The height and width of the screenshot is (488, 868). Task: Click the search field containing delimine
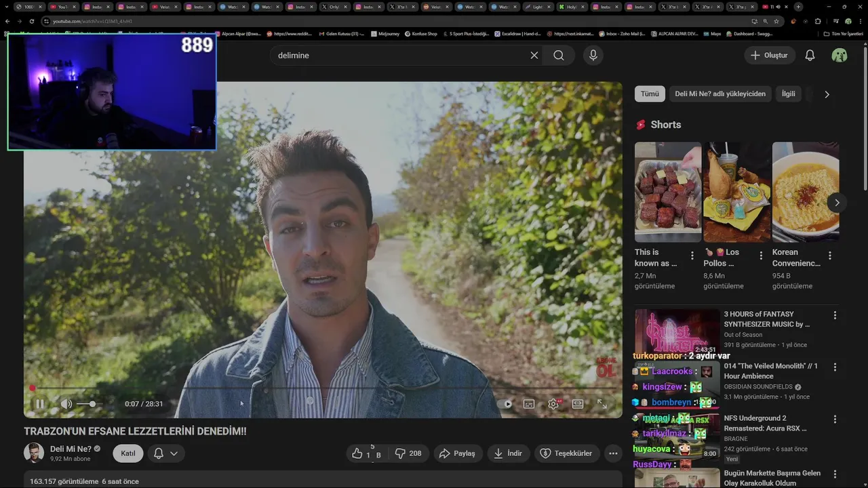point(400,56)
